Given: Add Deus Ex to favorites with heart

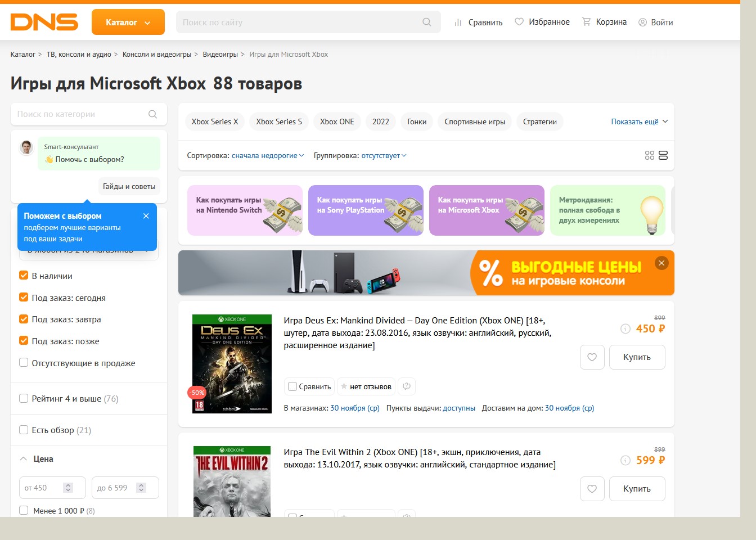Looking at the screenshot, I should [592, 357].
